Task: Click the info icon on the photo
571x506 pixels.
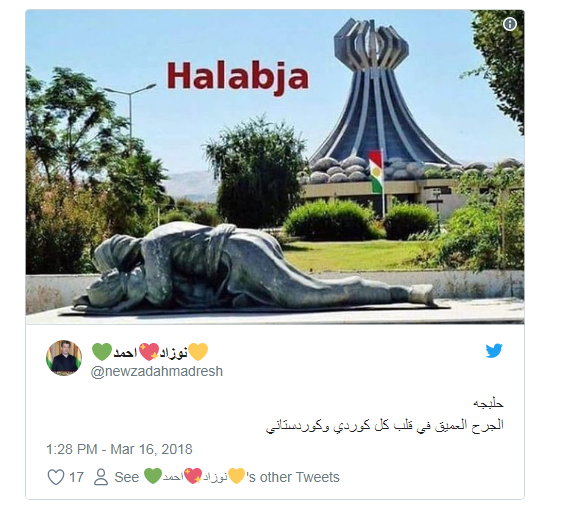Action: [x=509, y=24]
